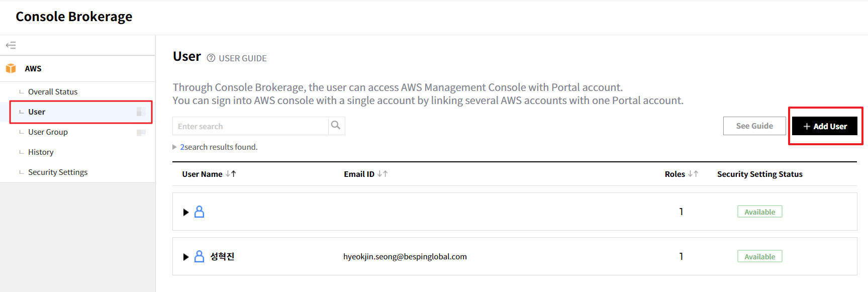Collapse the sidebar with the arrow icon
Screen dimensions: 868x292
(x=11, y=45)
